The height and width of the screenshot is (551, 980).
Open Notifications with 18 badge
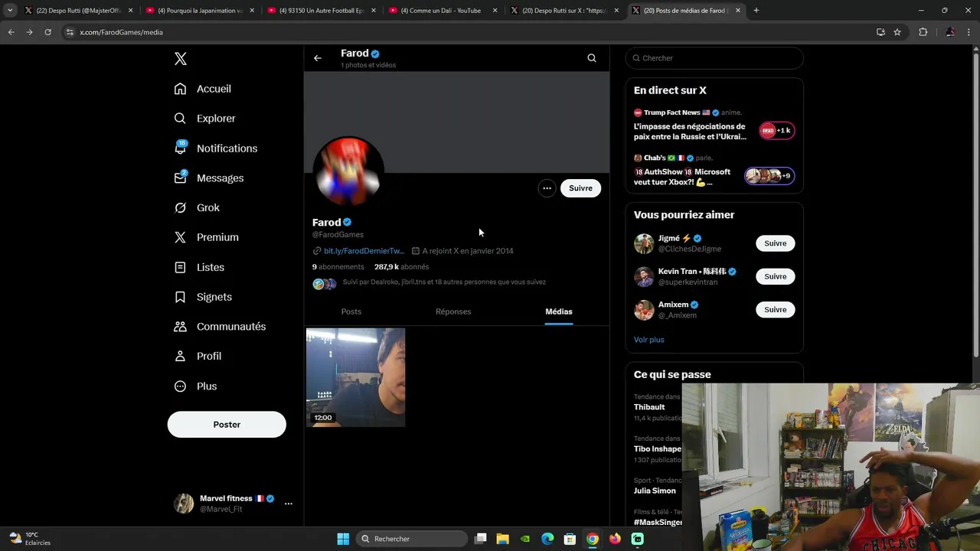click(x=215, y=148)
